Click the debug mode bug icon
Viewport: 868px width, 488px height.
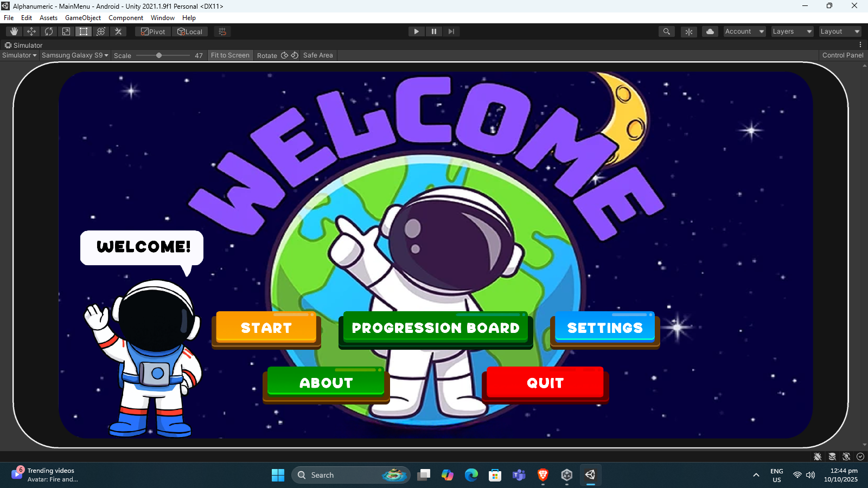pos(818,457)
